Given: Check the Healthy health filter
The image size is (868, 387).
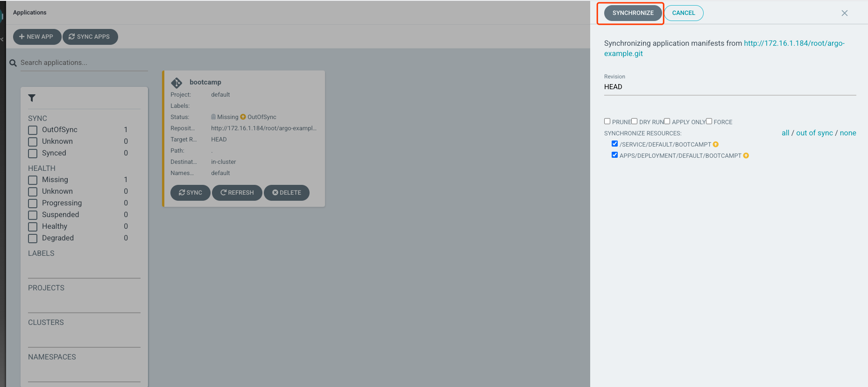Looking at the screenshot, I should [x=33, y=227].
